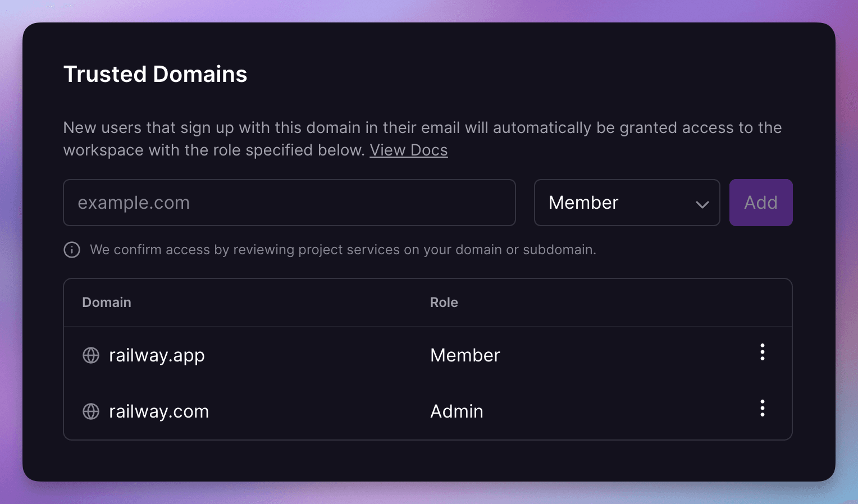Click the chevron on the role selector
This screenshot has height=504, width=858.
[x=702, y=204]
